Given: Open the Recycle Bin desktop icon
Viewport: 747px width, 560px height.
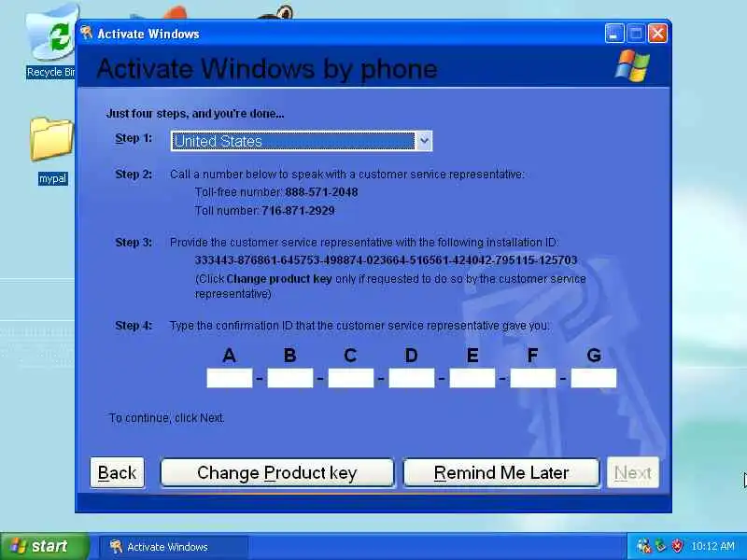Looking at the screenshot, I should 51,40.
